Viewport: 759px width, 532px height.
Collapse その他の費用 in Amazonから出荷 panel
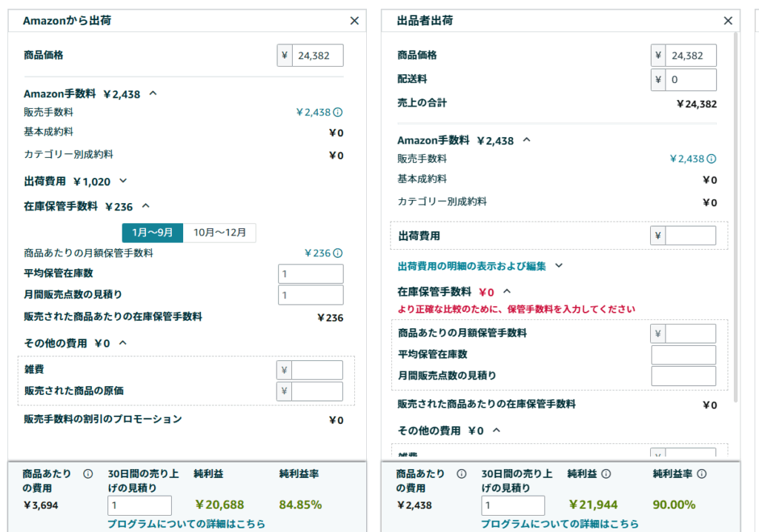[x=123, y=343]
